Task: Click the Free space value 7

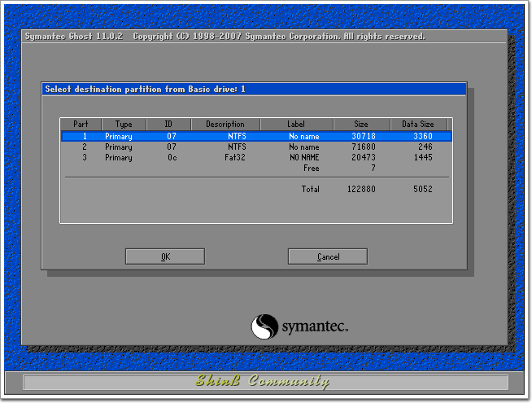Action: [x=373, y=168]
